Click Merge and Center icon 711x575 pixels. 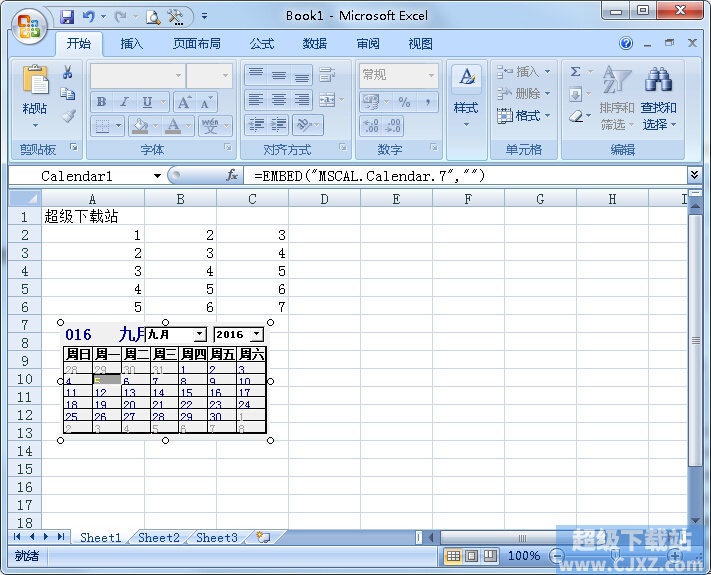pos(327,99)
